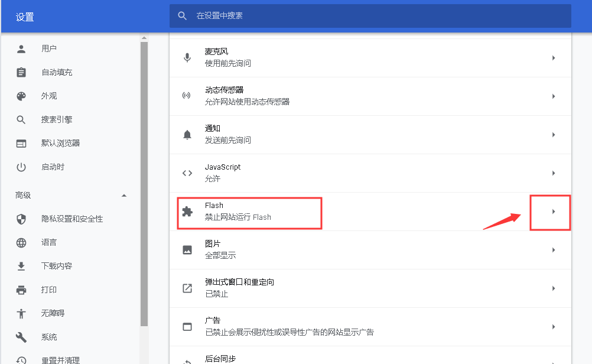Screen dimensions: 592x364
Task: Click the 广告 blocked intrusive ads description
Action: (x=290, y=332)
